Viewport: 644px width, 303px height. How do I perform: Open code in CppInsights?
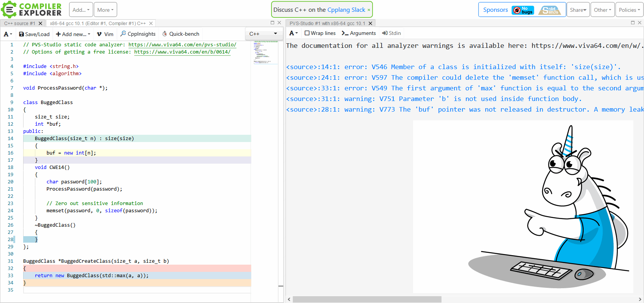pos(138,34)
